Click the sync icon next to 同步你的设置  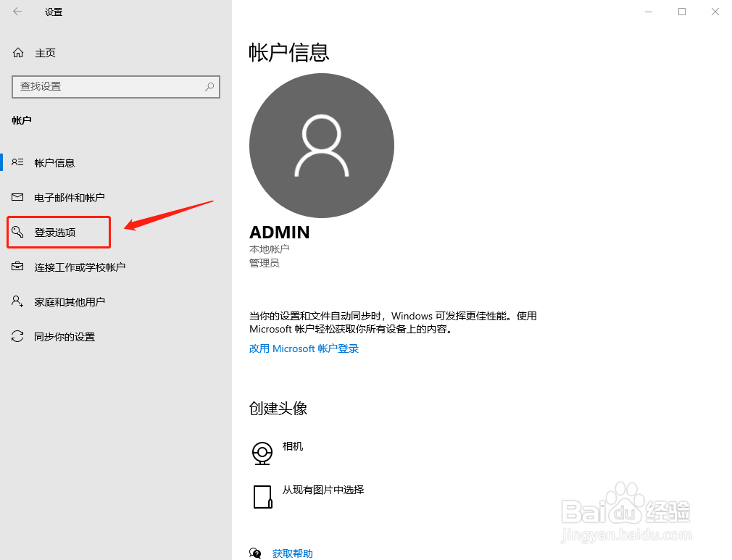click(18, 336)
